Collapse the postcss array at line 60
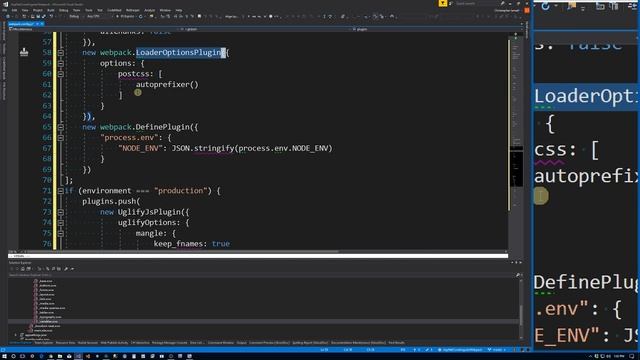This screenshot has width=640, height=360. tap(60, 74)
